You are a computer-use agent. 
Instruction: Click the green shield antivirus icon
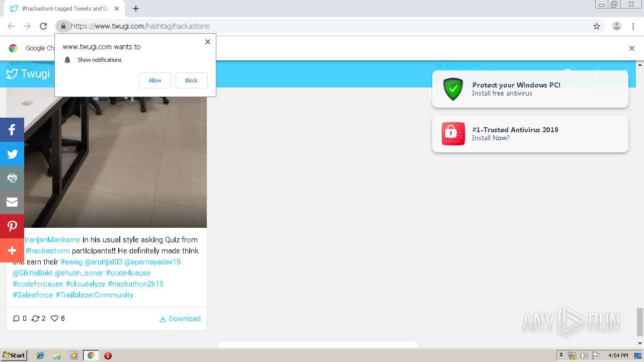click(x=453, y=89)
